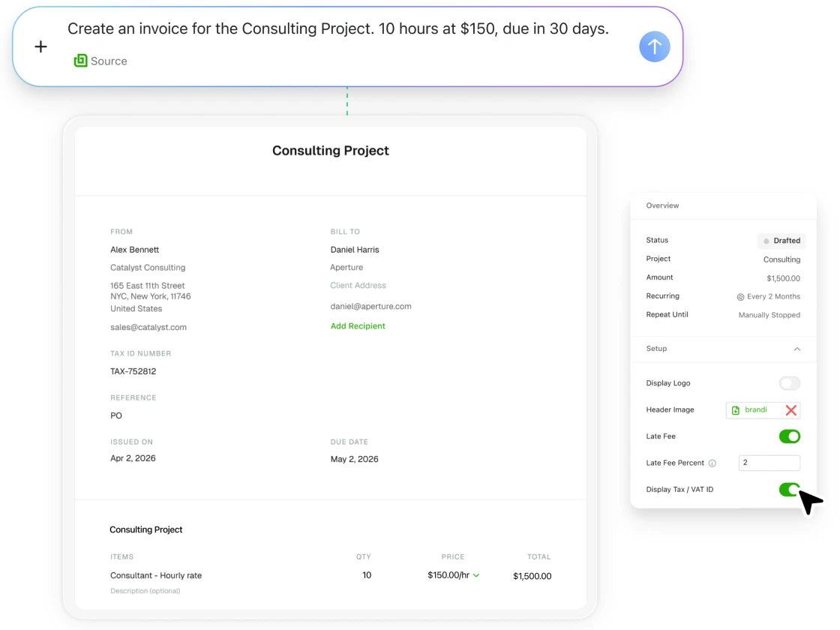Image resolution: width=840 pixels, height=630 pixels.
Task: Click the $150.00/hr price value
Action: pos(448,574)
